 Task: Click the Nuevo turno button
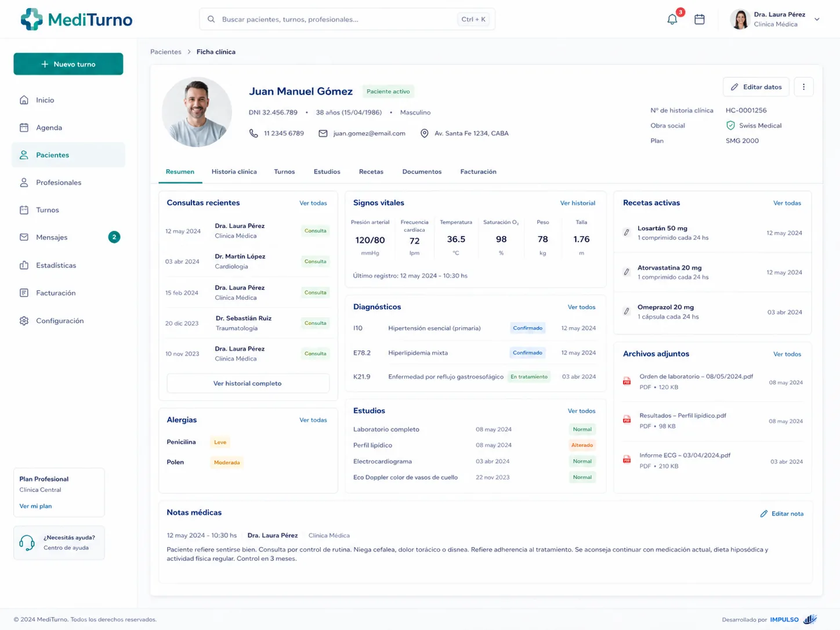(68, 64)
